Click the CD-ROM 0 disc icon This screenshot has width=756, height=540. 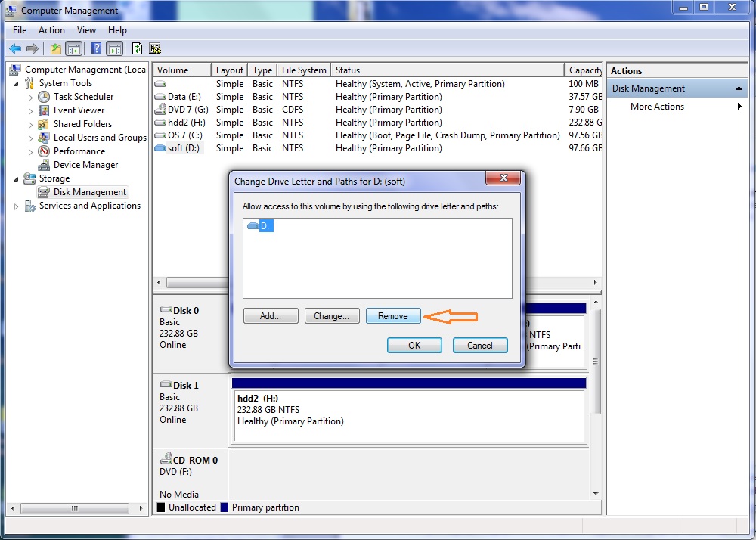tap(166, 458)
